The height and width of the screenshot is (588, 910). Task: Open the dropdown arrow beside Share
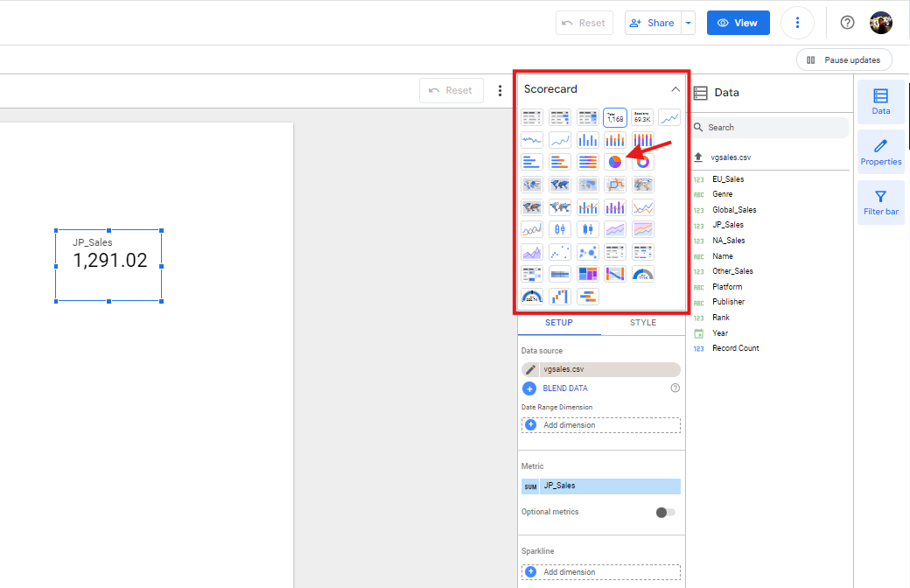point(688,23)
